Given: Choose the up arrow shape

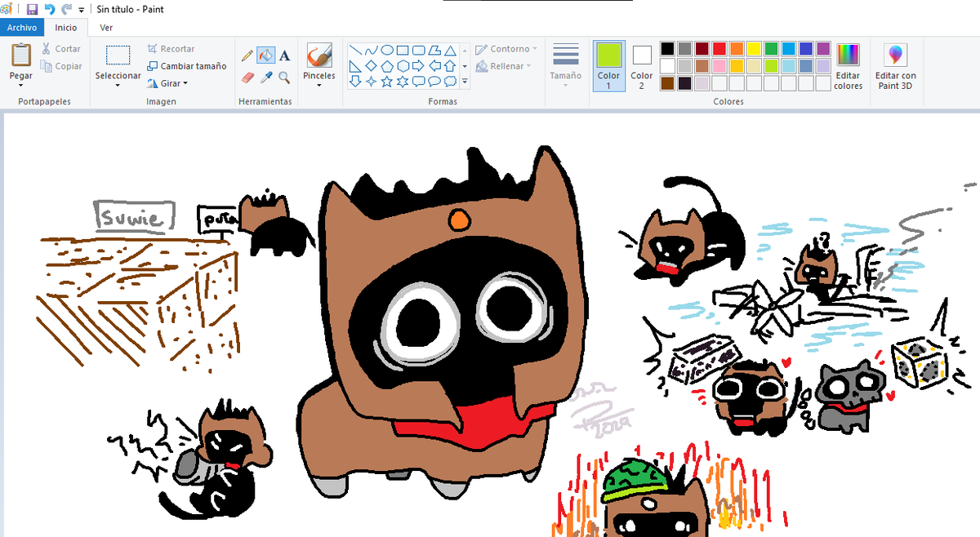Looking at the screenshot, I should pyautogui.click(x=450, y=65).
